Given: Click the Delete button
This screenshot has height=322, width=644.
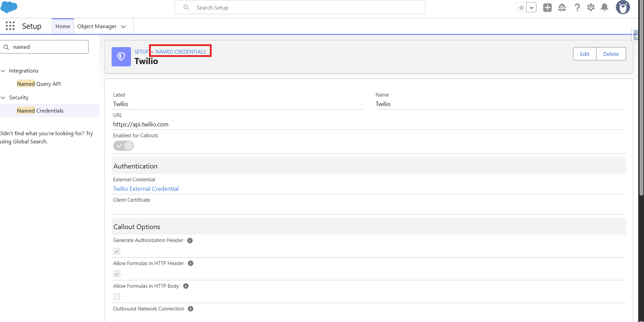Looking at the screenshot, I should click(x=611, y=54).
